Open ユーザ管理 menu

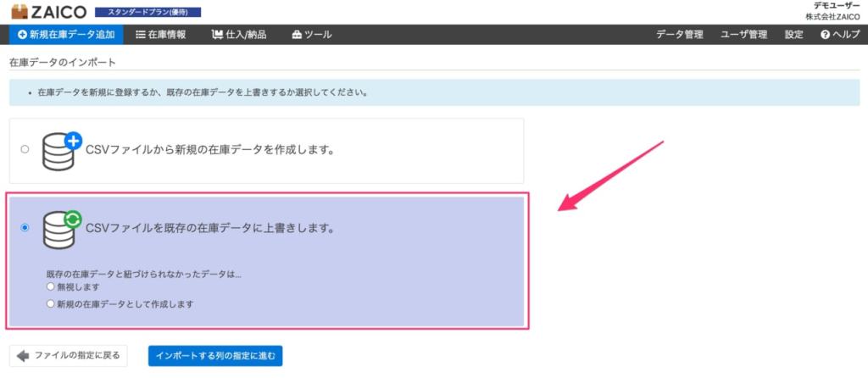pyautogui.click(x=743, y=34)
